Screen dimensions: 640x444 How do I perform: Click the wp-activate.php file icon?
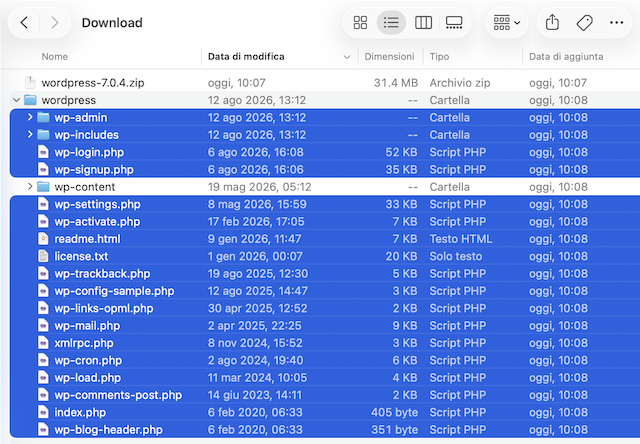click(x=43, y=222)
